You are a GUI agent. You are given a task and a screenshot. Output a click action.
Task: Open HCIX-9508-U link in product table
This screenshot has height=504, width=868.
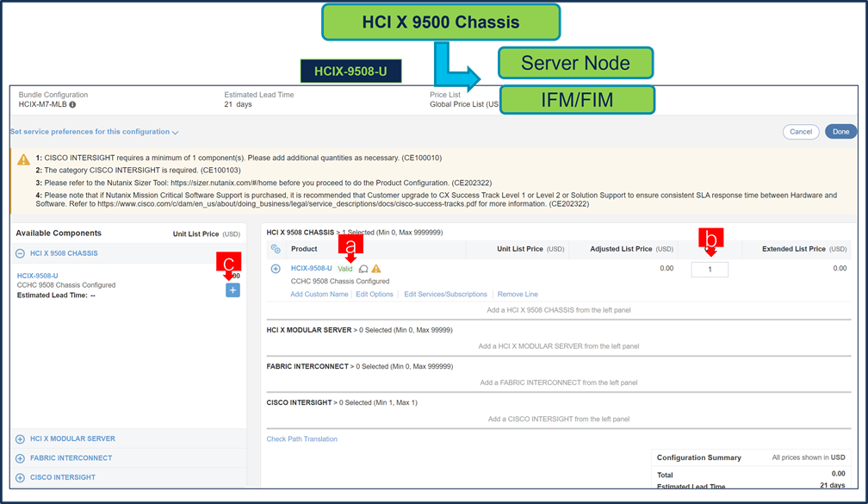coord(311,268)
